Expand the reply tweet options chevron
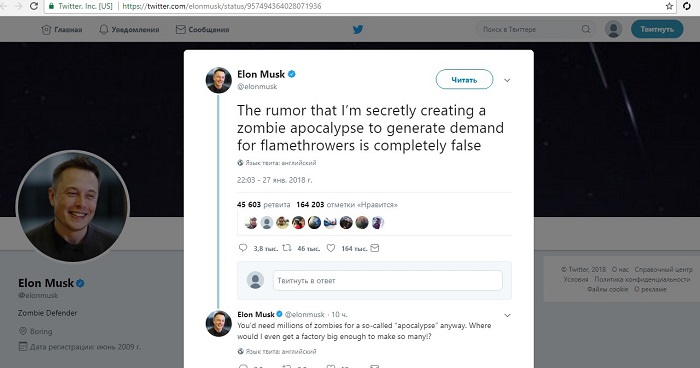The image size is (700, 368). [x=507, y=315]
